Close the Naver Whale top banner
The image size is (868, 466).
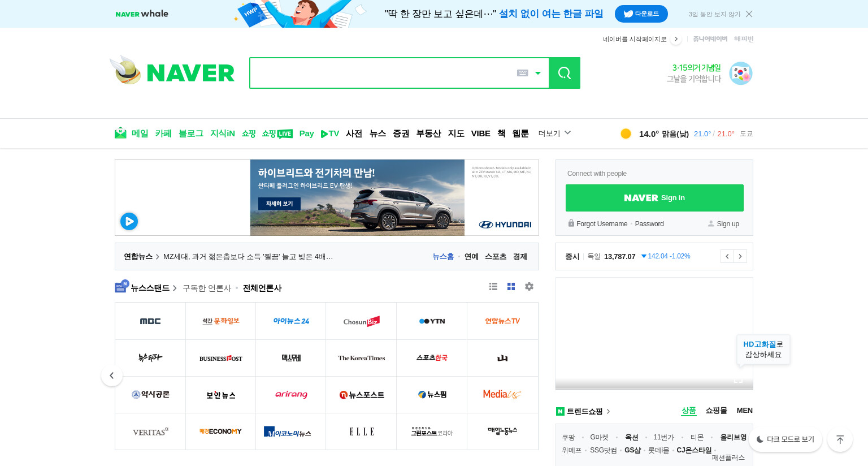tap(749, 14)
